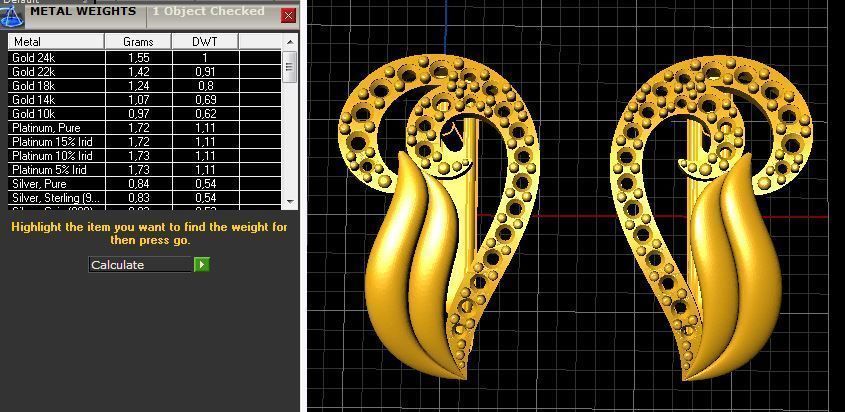Select the Platinum, Pure row
The height and width of the screenshot is (412, 845).
tap(144, 128)
